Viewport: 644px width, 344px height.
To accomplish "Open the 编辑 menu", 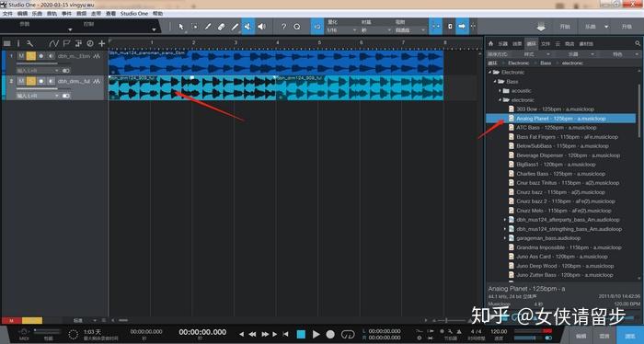I will click(22, 14).
